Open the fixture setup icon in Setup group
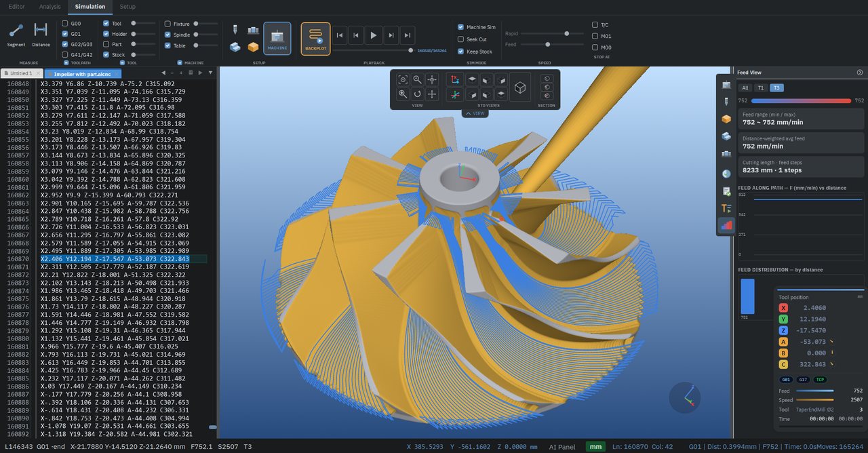 (x=253, y=31)
